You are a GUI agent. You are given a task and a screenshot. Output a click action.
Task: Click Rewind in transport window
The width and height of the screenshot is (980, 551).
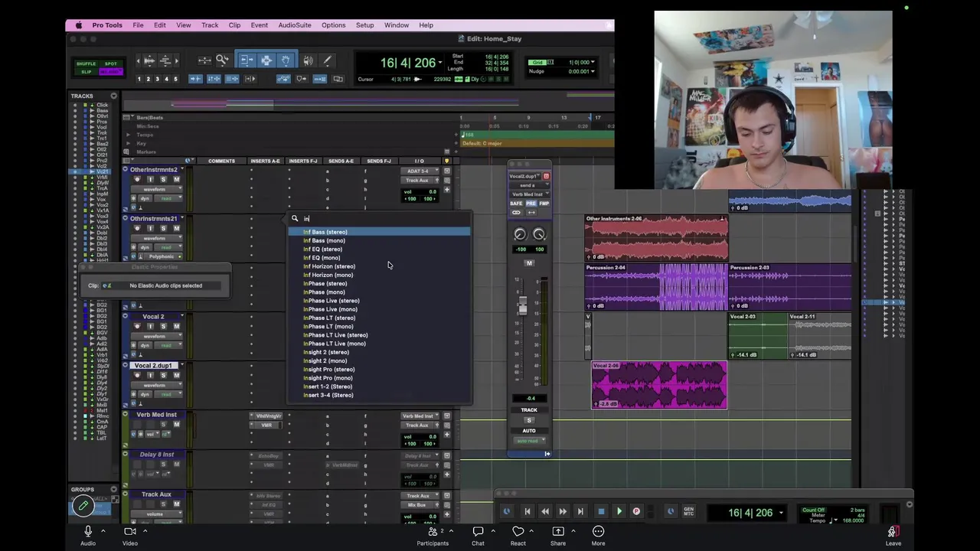(544, 512)
